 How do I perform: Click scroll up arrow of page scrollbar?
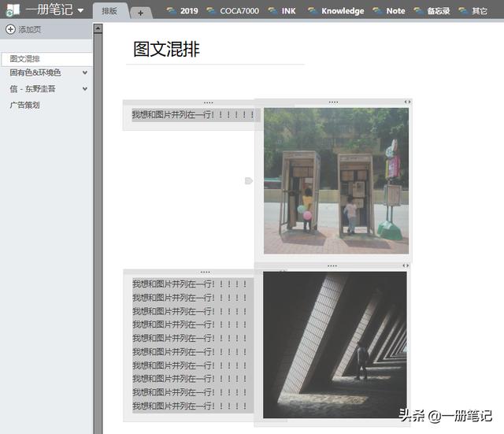(x=98, y=28)
